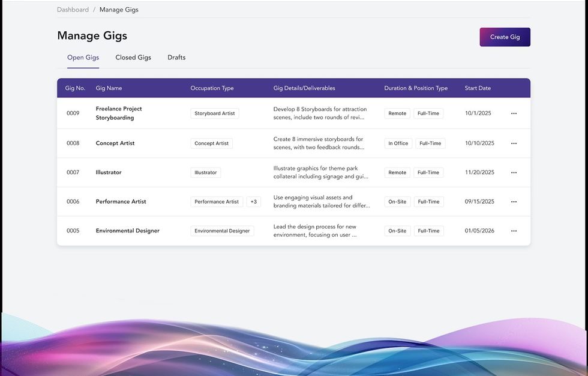Click the Storyboard Artist occupation badge
This screenshot has width=588, height=376.
[x=214, y=113]
